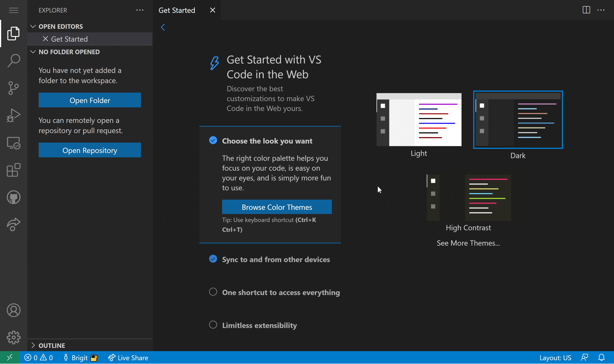The height and width of the screenshot is (364, 614).
Task: Open the Source Control view
Action: [13, 88]
